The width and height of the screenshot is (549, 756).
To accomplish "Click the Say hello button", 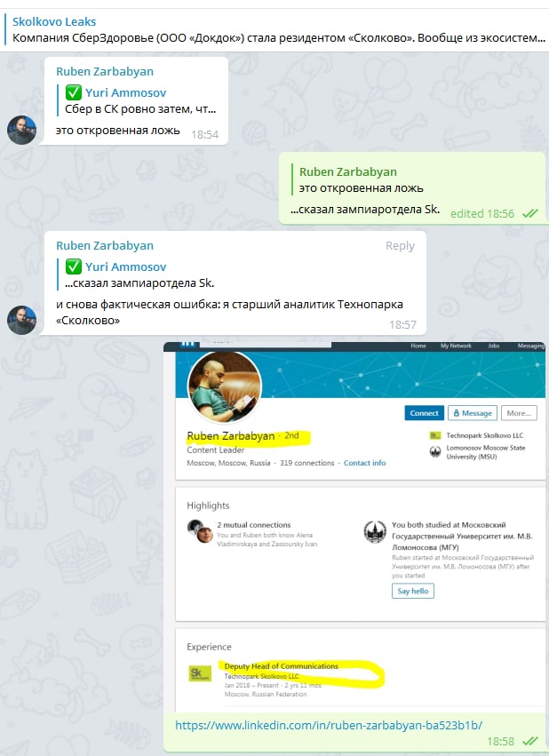I will pyautogui.click(x=412, y=591).
